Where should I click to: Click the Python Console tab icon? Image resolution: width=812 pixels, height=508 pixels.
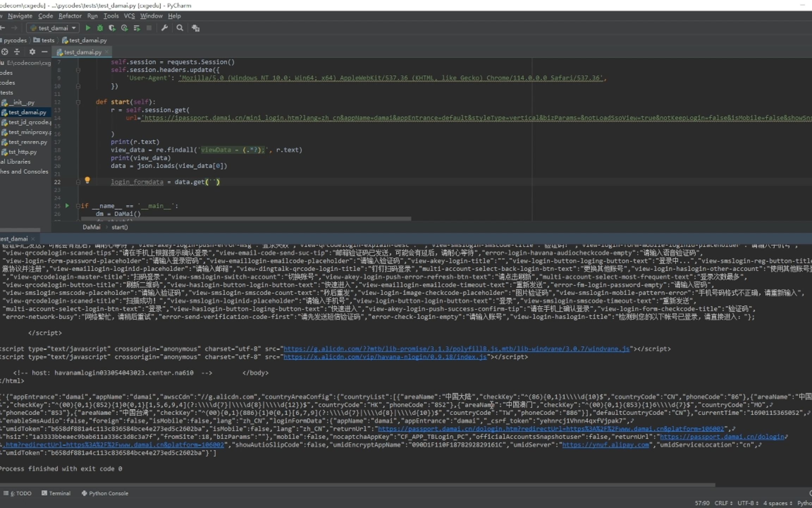[x=84, y=494]
